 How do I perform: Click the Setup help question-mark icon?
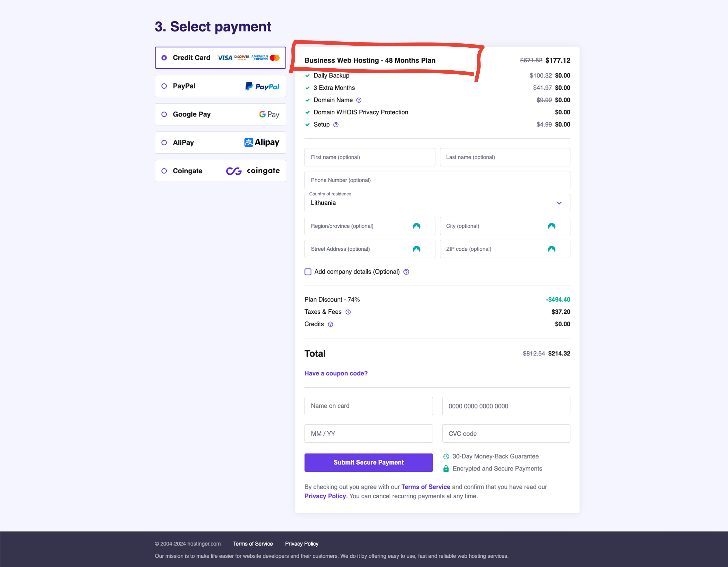click(x=336, y=125)
